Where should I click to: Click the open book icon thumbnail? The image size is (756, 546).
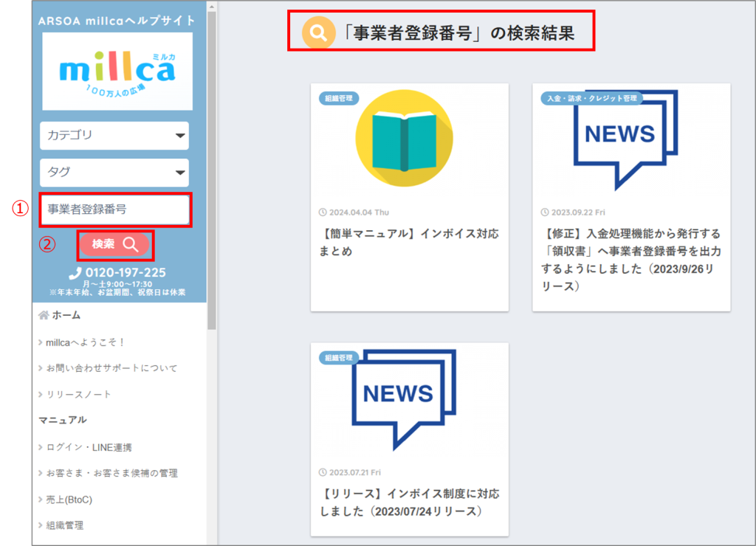click(x=403, y=138)
